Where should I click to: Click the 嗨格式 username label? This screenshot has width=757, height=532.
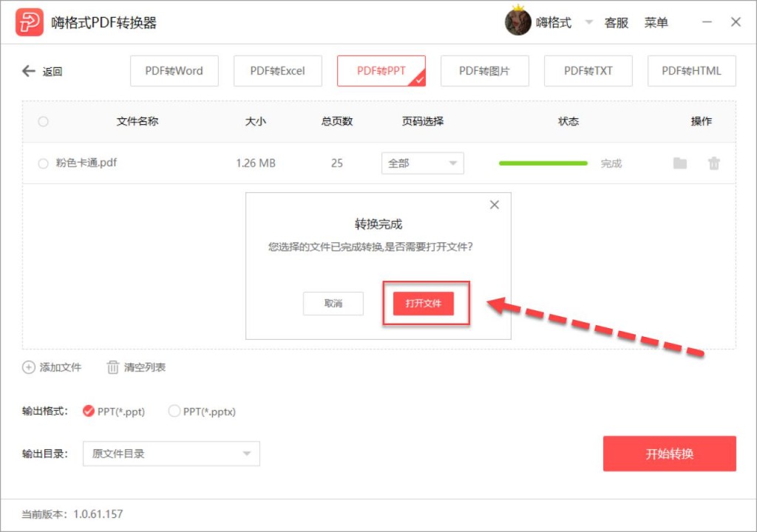(x=554, y=23)
